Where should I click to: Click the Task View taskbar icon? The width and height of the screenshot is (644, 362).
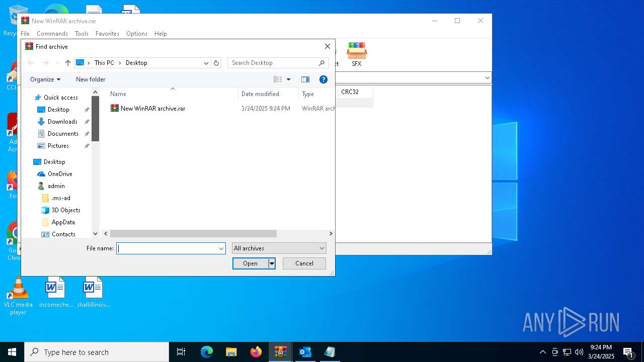pos(181,352)
